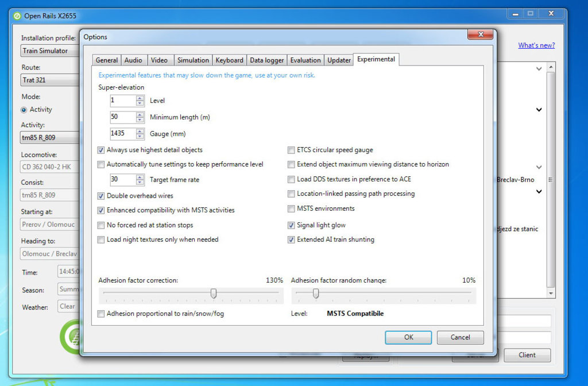Decrease the Minimum length spinner value

(x=140, y=120)
